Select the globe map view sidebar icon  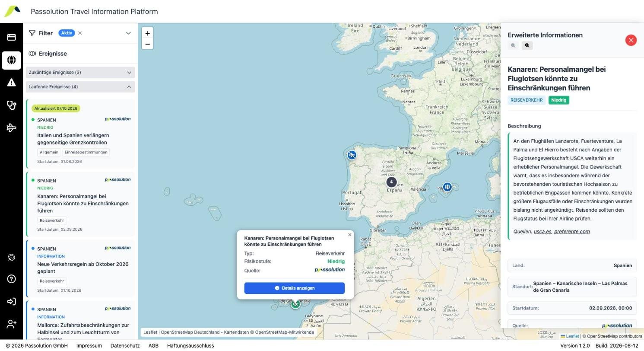11,60
